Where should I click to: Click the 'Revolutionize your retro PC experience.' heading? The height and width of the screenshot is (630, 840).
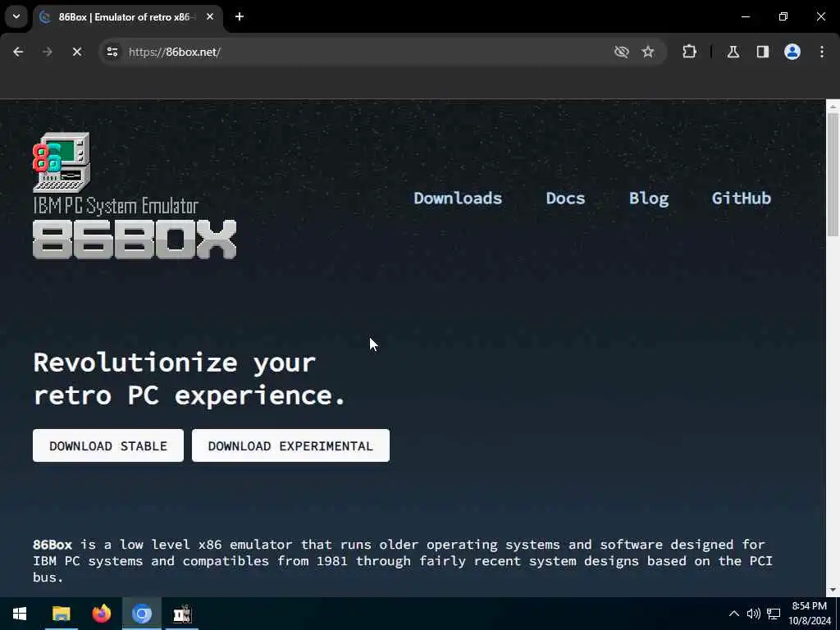click(189, 379)
